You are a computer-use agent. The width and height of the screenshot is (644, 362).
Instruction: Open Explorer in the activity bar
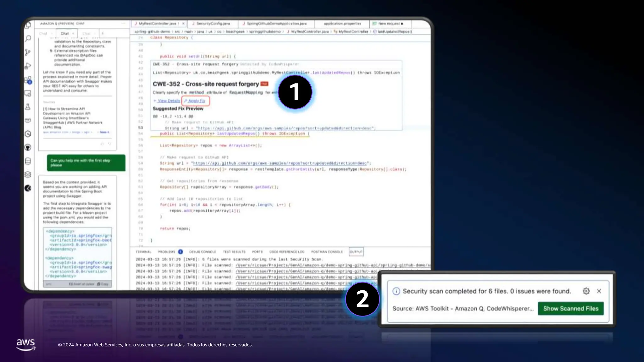point(28,25)
